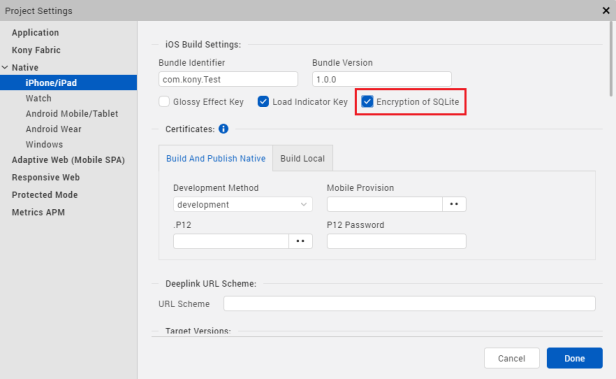The height and width of the screenshot is (379, 616).
Task: Click the vertical scrollbar thumb
Action: click(x=611, y=59)
